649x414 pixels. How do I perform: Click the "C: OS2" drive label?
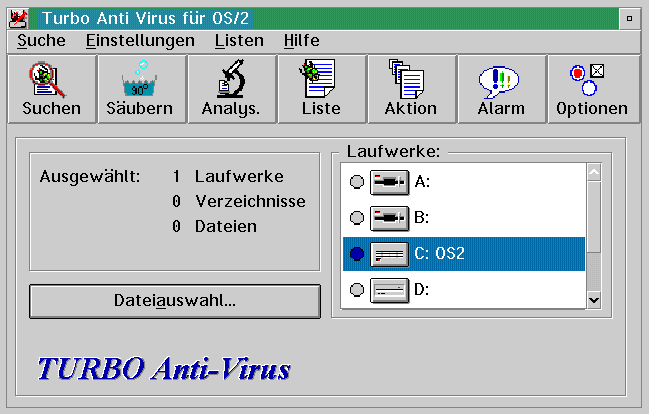440,254
